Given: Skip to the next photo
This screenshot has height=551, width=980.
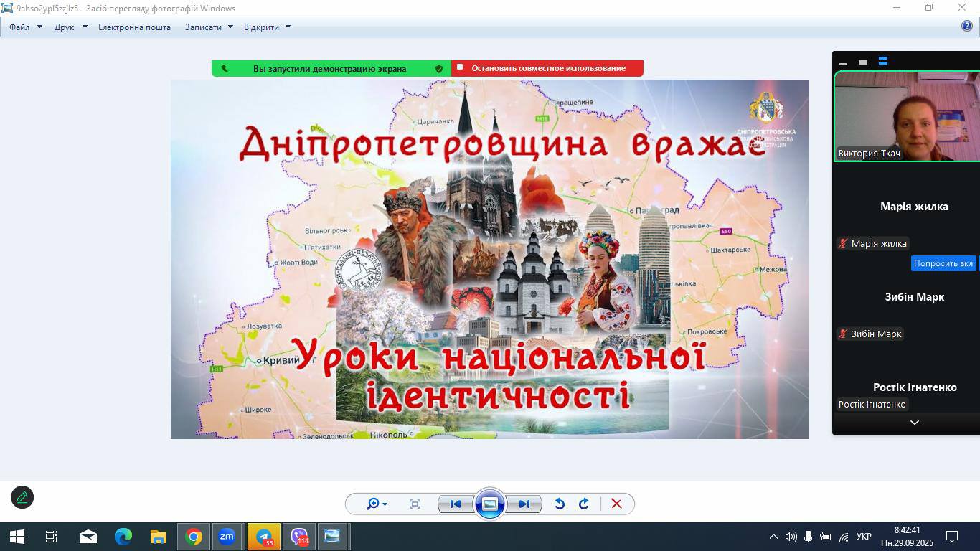Looking at the screenshot, I should coord(524,504).
